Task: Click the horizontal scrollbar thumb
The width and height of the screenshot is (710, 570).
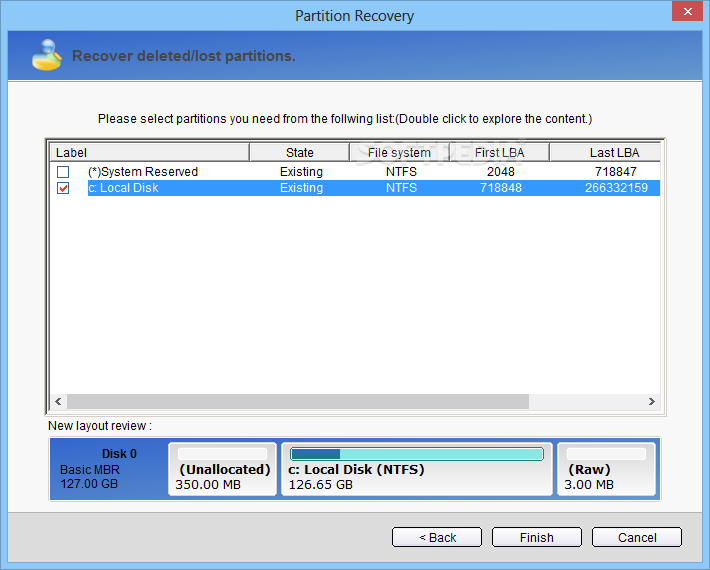Action: (x=298, y=401)
